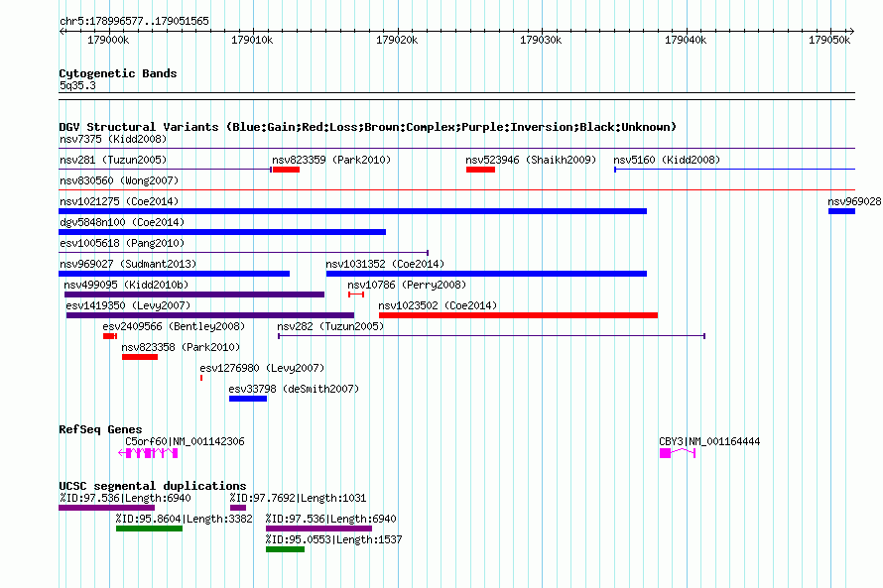Click the esv1419350 (Levy2007) purple bar
The width and height of the screenshot is (883, 588).
coord(210,315)
